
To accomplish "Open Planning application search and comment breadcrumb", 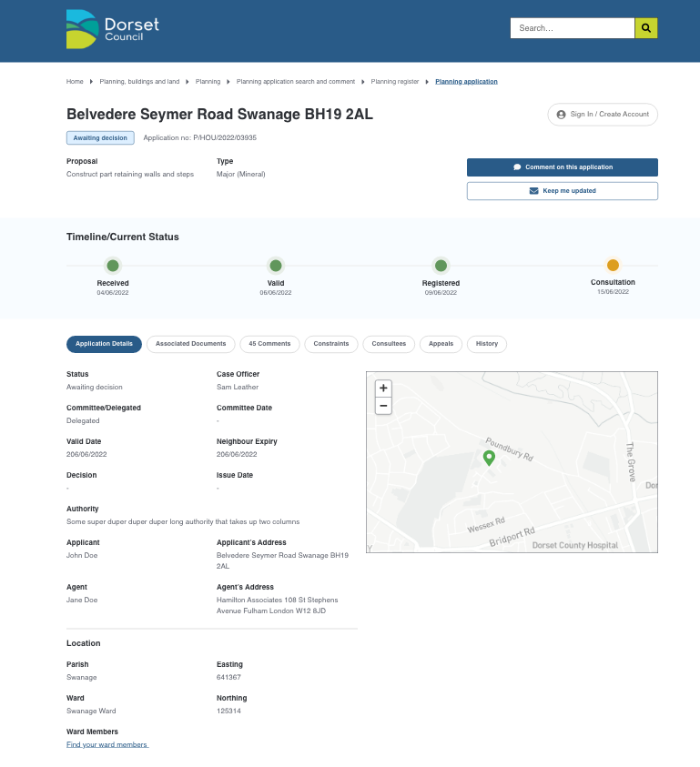I will click(296, 82).
